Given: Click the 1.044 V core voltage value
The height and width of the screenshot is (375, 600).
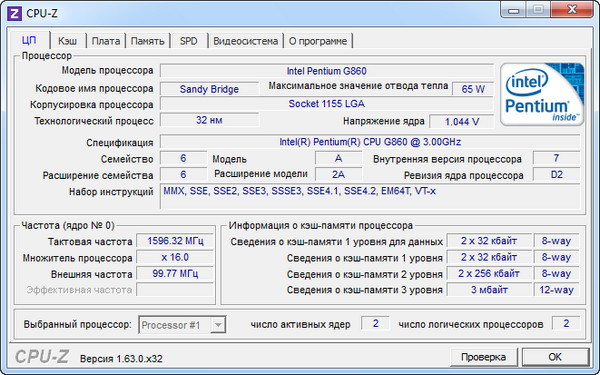Looking at the screenshot, I should (x=462, y=122).
